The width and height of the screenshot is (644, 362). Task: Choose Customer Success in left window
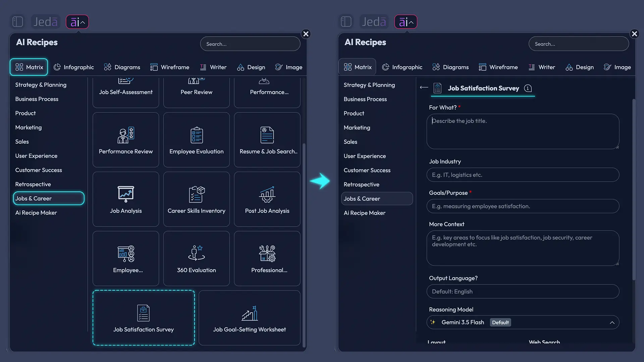click(x=39, y=170)
